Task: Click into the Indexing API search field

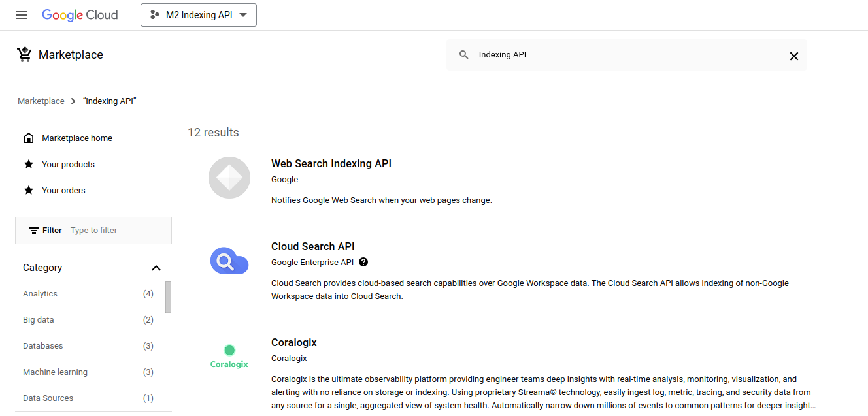Action: tap(627, 55)
